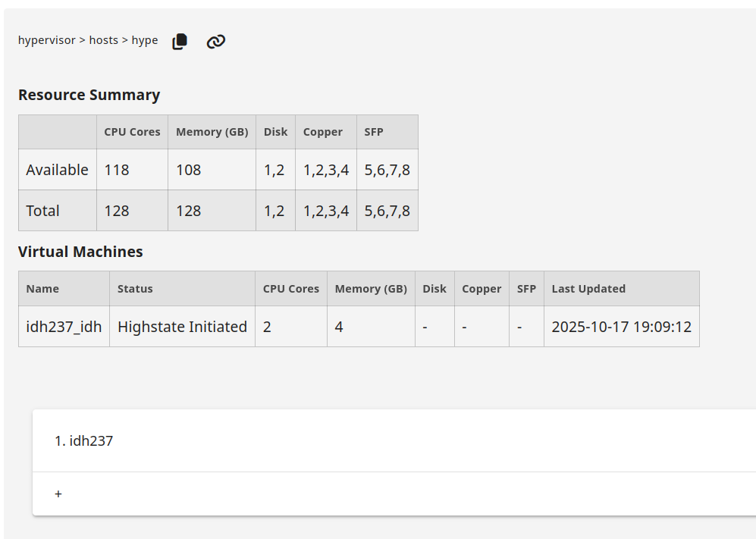Click the Virtual Machines heading
Screen dimensions: 756x539
pos(80,252)
